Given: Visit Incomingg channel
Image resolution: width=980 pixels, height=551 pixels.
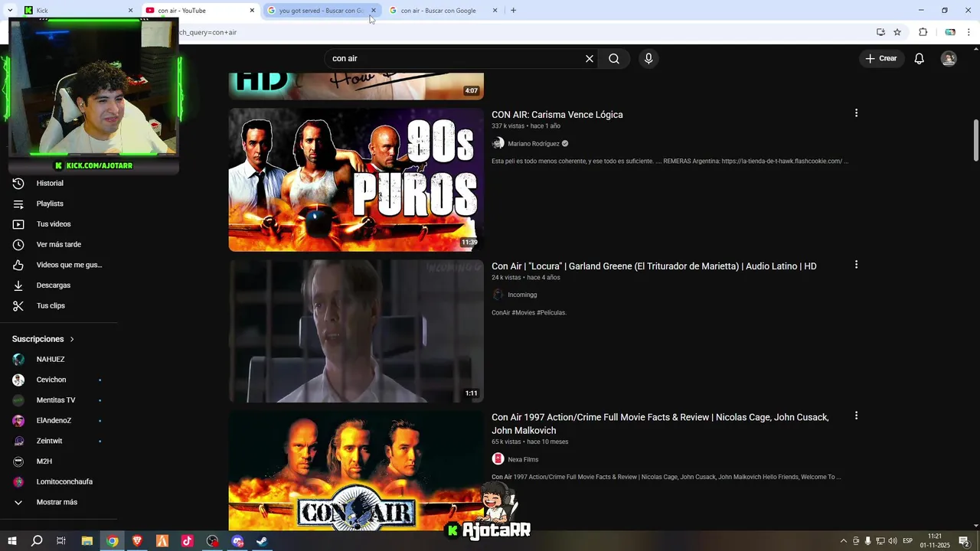Looking at the screenshot, I should [522, 295].
